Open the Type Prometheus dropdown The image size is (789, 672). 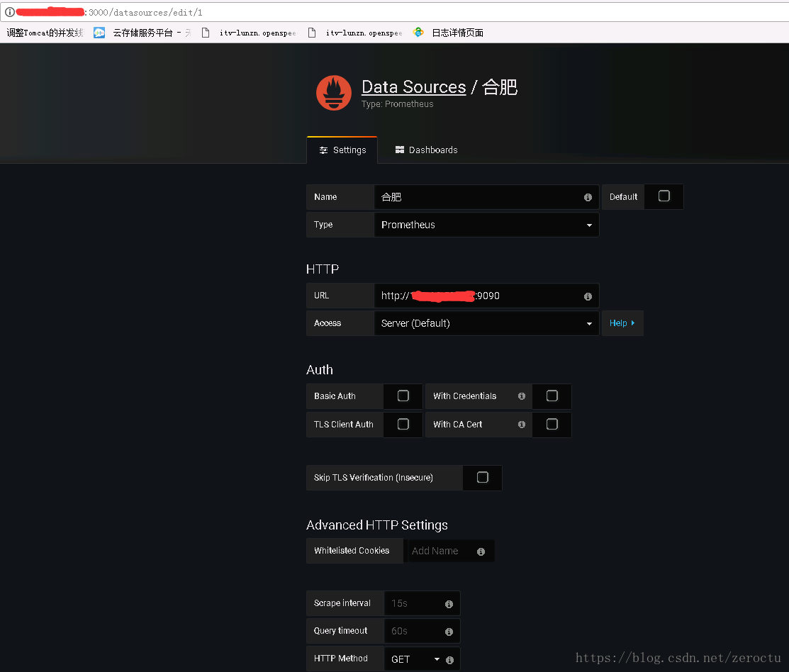point(486,225)
